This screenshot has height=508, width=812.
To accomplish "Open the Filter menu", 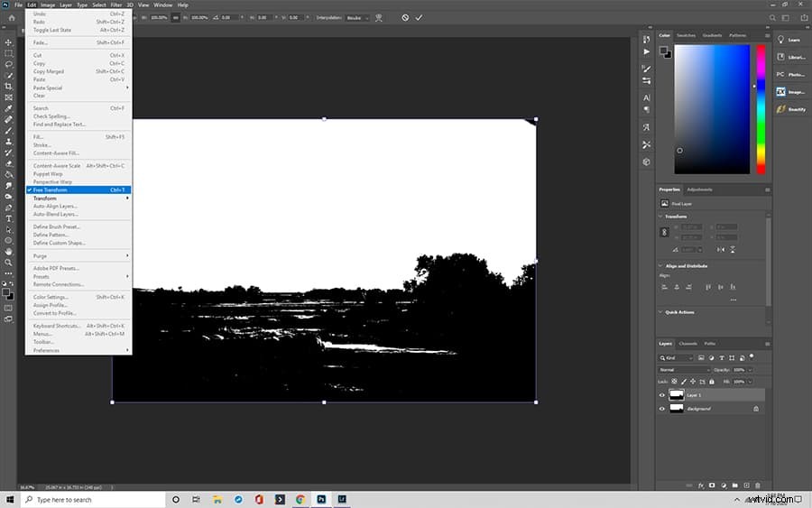I will tap(116, 5).
